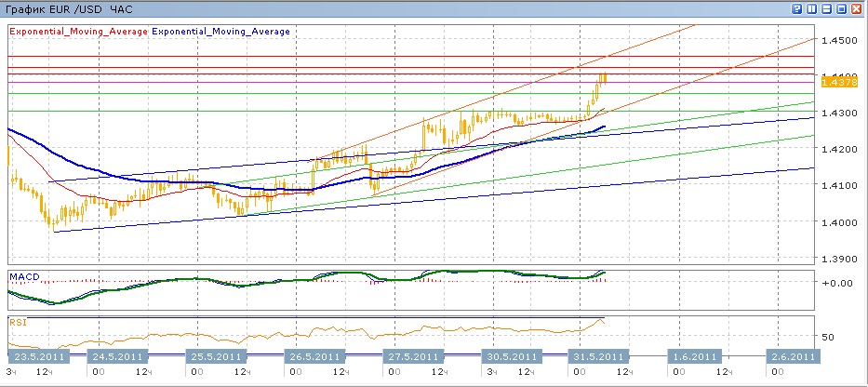Click the MACD +0.00 axis value
Screen dimensions: 868x387
click(x=837, y=283)
